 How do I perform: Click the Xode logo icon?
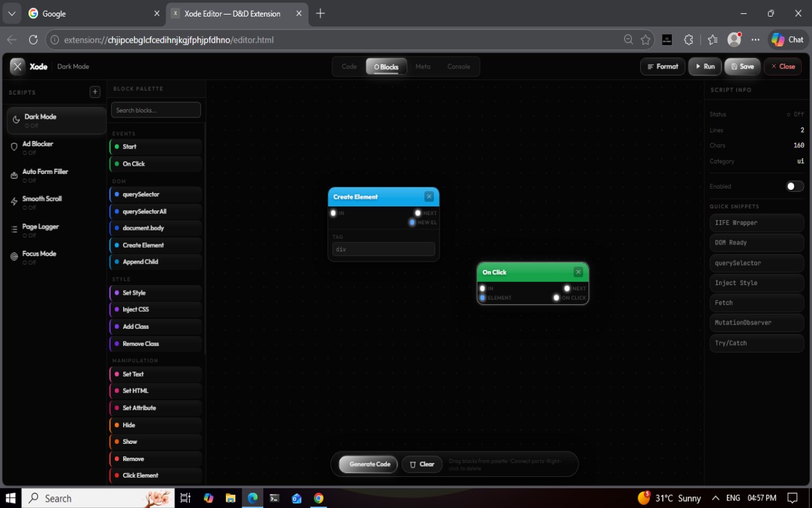18,66
